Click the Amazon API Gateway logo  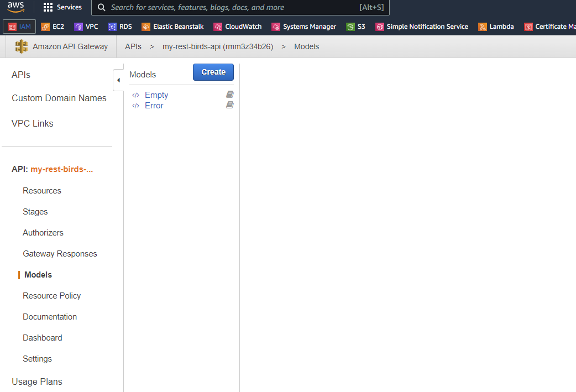(22, 46)
